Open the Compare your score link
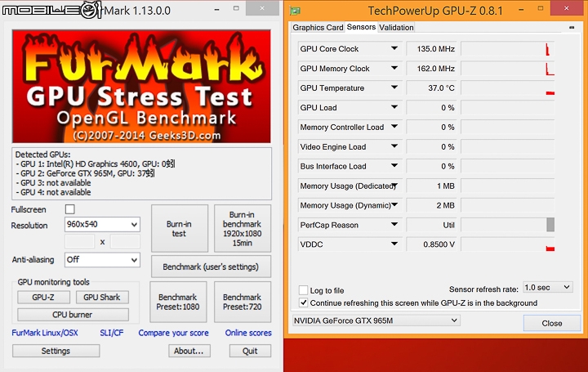 (173, 333)
